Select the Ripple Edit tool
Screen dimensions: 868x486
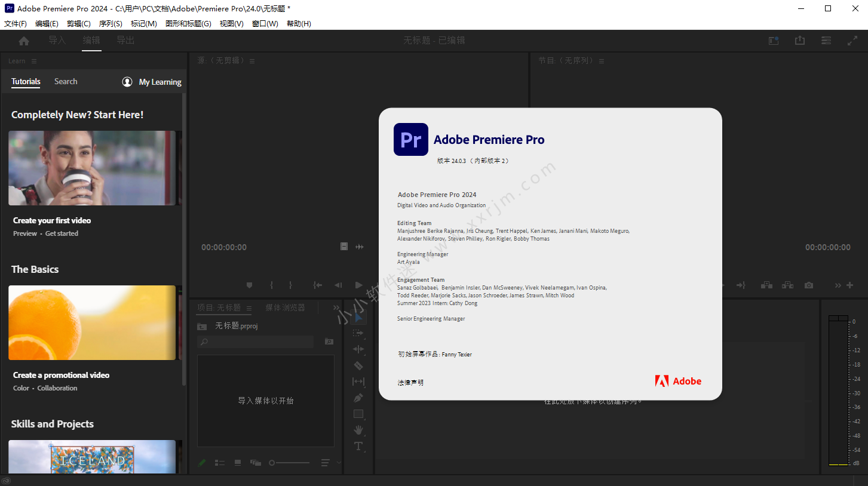point(358,349)
